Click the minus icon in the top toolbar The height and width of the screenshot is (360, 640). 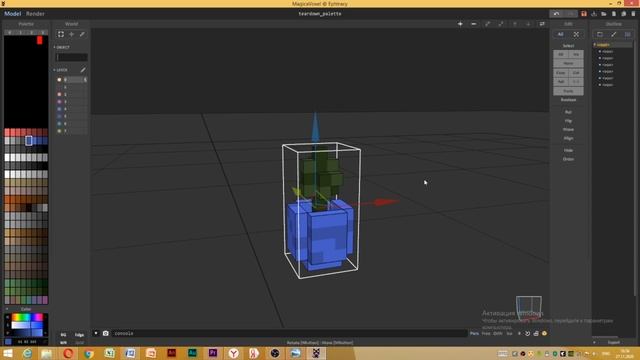click(473, 24)
